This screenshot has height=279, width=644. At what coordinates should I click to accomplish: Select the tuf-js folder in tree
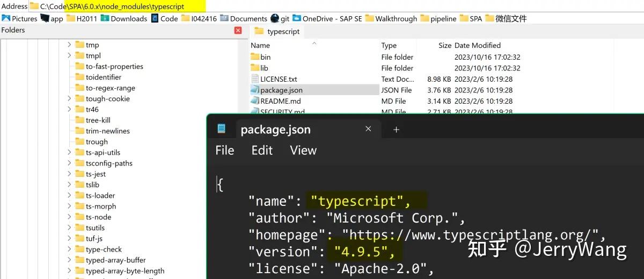coord(94,239)
